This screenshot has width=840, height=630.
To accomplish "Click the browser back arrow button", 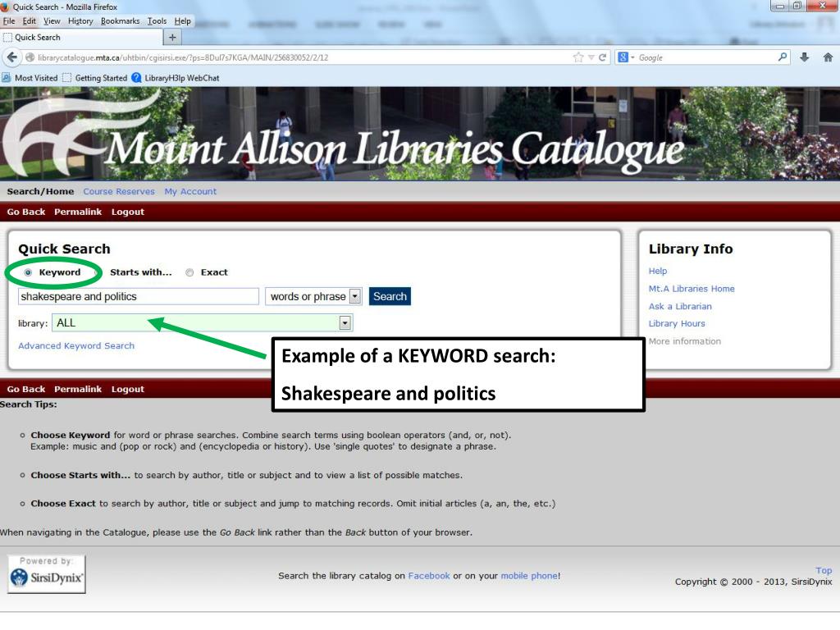I will (x=11, y=57).
